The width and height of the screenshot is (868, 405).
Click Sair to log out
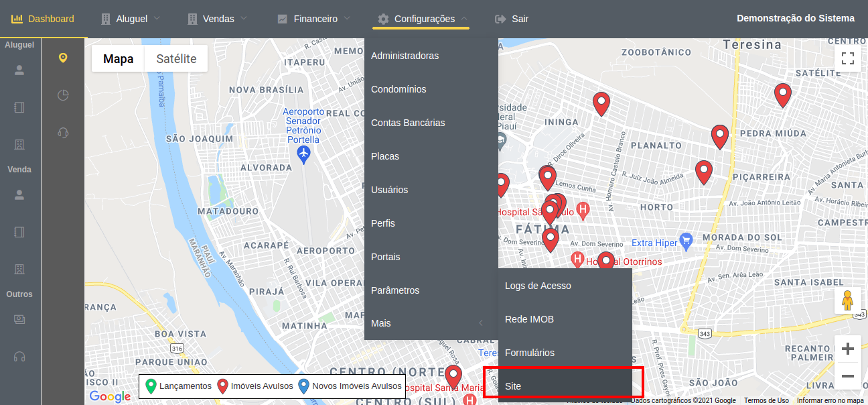pos(512,19)
